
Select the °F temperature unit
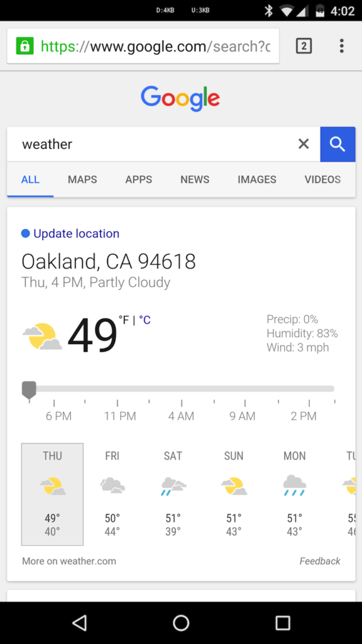124,320
